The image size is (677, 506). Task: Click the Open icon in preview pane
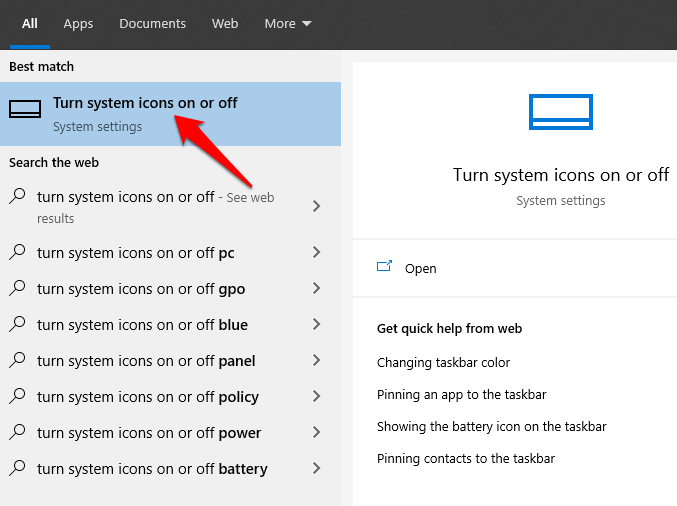tap(384, 267)
